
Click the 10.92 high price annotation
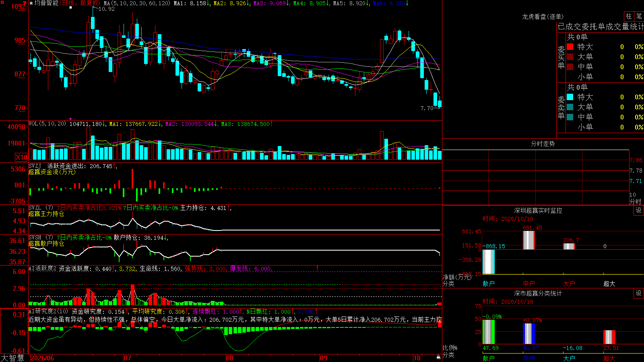pyautogui.click(x=107, y=9)
